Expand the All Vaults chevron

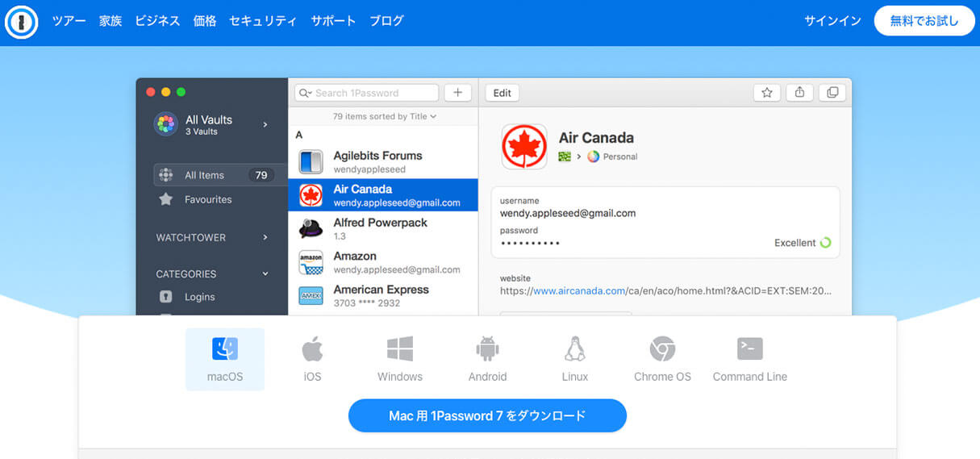pos(265,124)
